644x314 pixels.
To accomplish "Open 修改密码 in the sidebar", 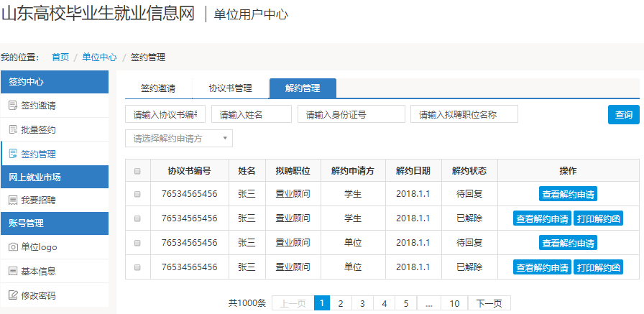I will pos(55,295).
